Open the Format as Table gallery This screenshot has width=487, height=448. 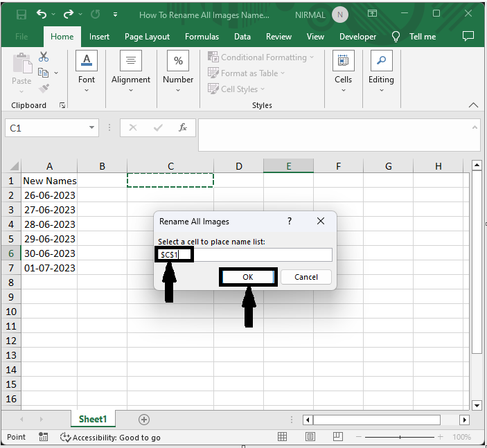[247, 73]
